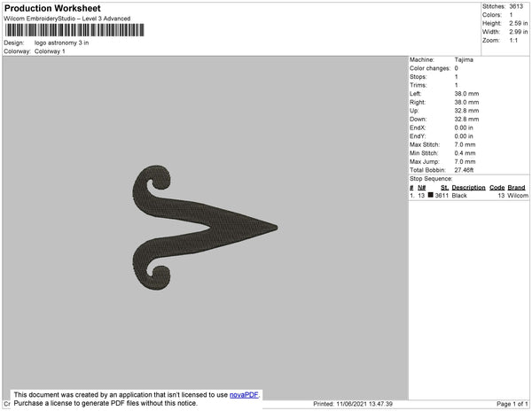Select the stitch count 3611 in stop sequence

coord(442,196)
